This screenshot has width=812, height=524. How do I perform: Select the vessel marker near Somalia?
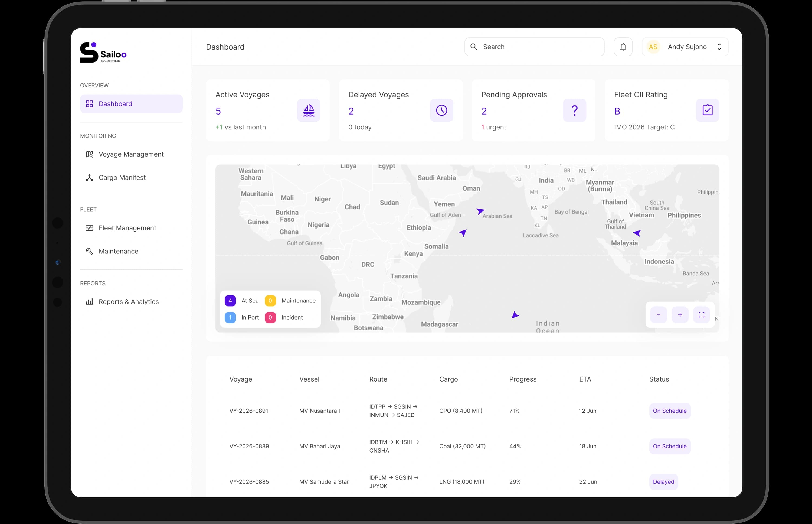[x=463, y=233]
